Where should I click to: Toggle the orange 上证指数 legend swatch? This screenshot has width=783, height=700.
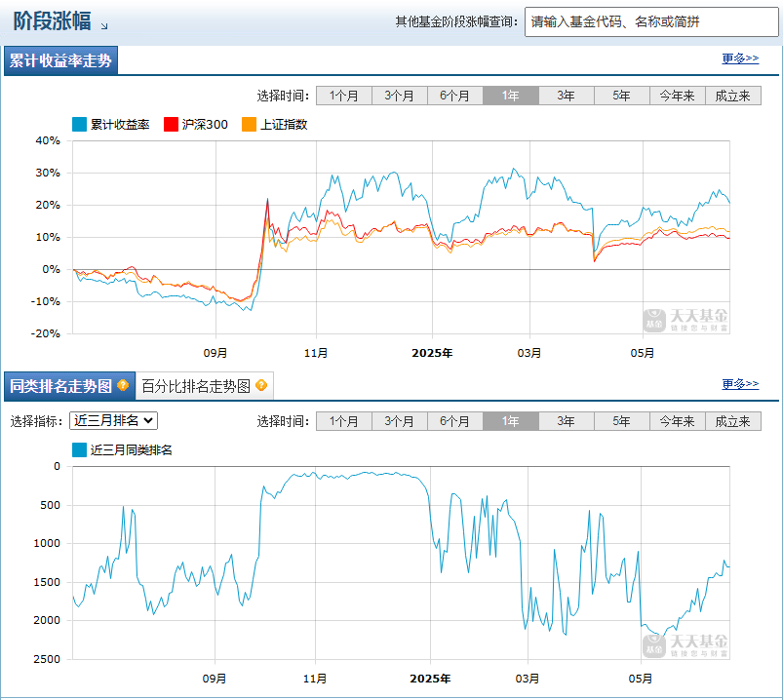(x=249, y=125)
